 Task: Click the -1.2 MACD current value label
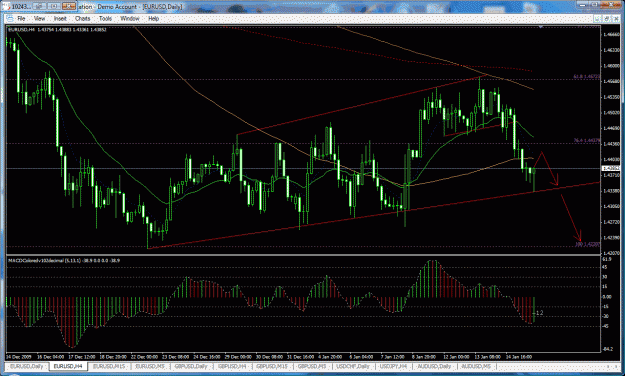539,313
